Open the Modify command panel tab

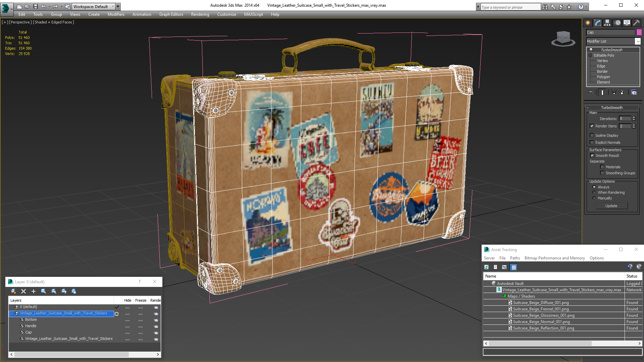tap(598, 23)
